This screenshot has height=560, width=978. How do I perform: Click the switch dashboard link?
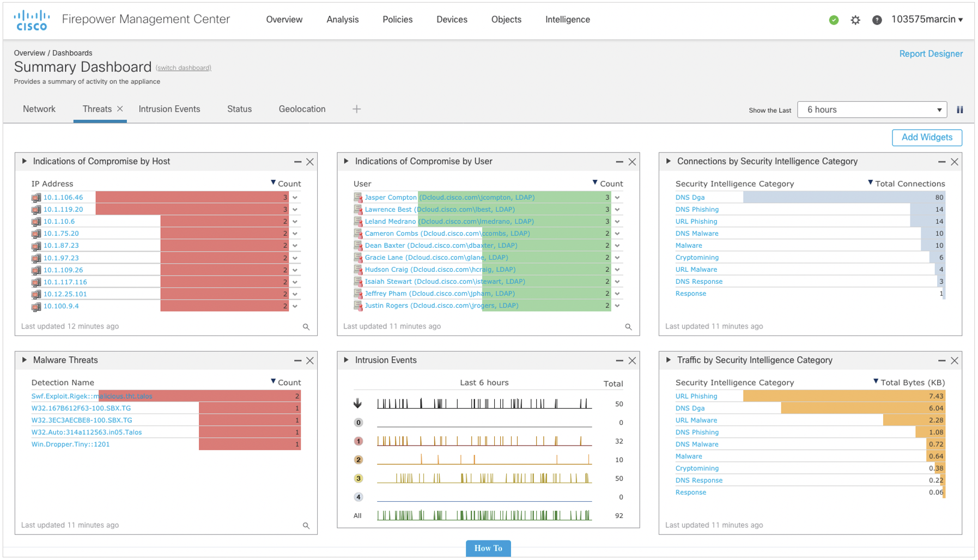pos(184,68)
